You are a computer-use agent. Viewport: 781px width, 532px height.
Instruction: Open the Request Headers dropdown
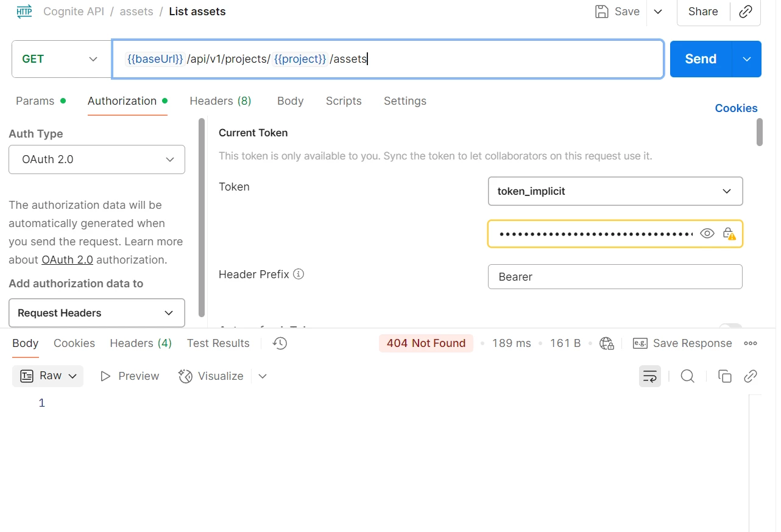tap(97, 313)
